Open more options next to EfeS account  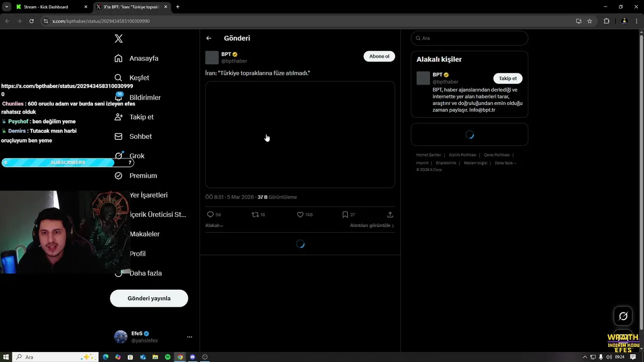pyautogui.click(x=190, y=337)
